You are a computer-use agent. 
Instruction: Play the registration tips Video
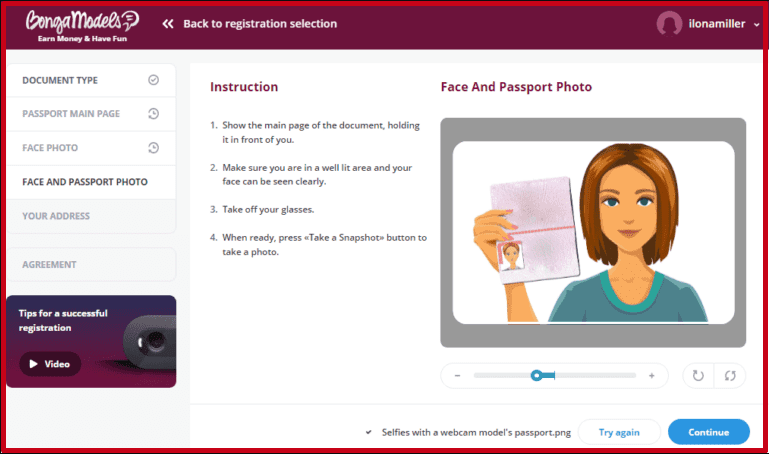(x=50, y=364)
